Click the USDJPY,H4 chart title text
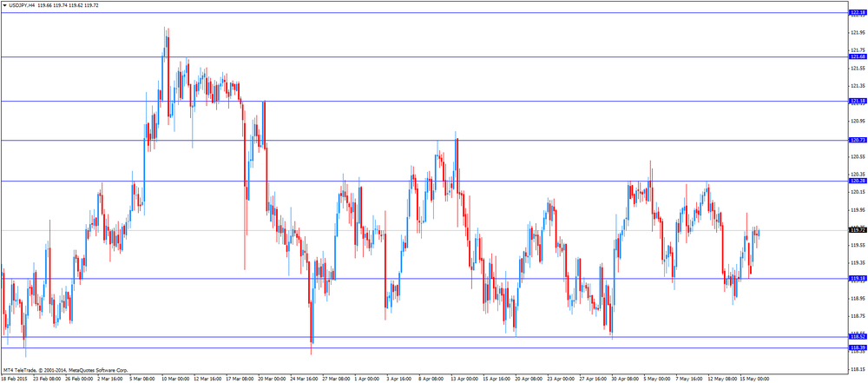 pos(23,4)
